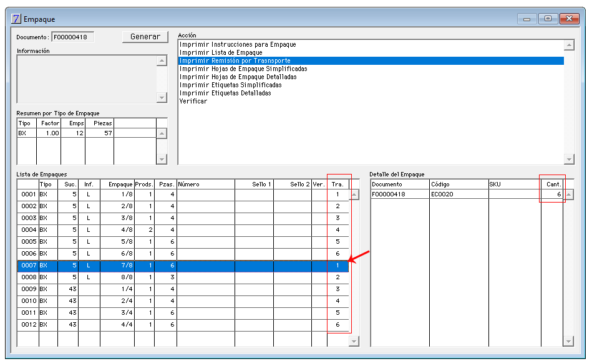Select package row 0009
Screen dimensions: 592x364
183,289
